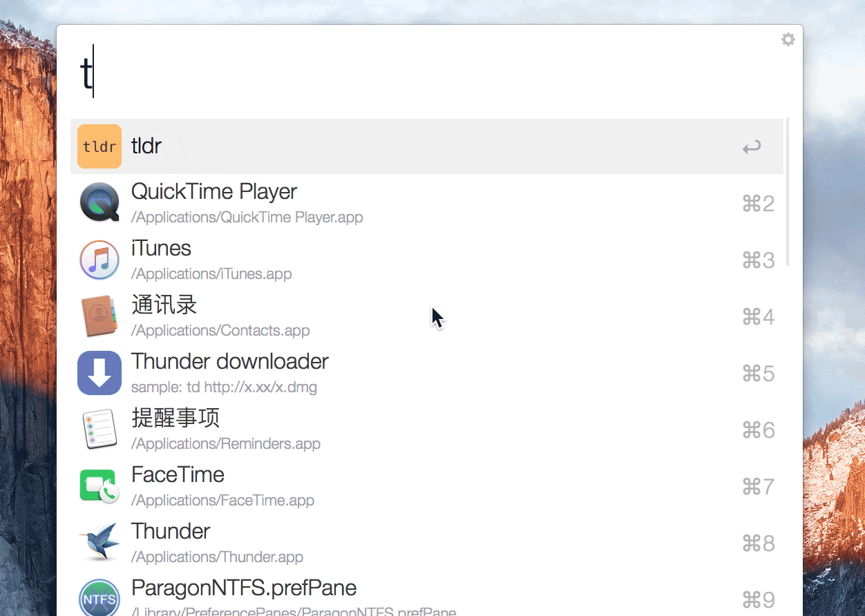Click the iTunes music note icon
This screenshot has height=616, width=865.
coord(99,260)
